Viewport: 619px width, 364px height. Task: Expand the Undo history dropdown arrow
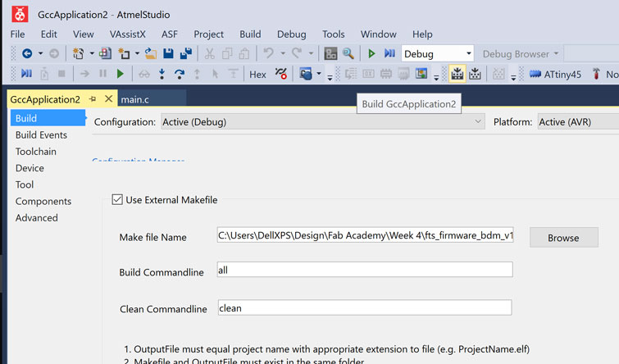tap(283, 53)
